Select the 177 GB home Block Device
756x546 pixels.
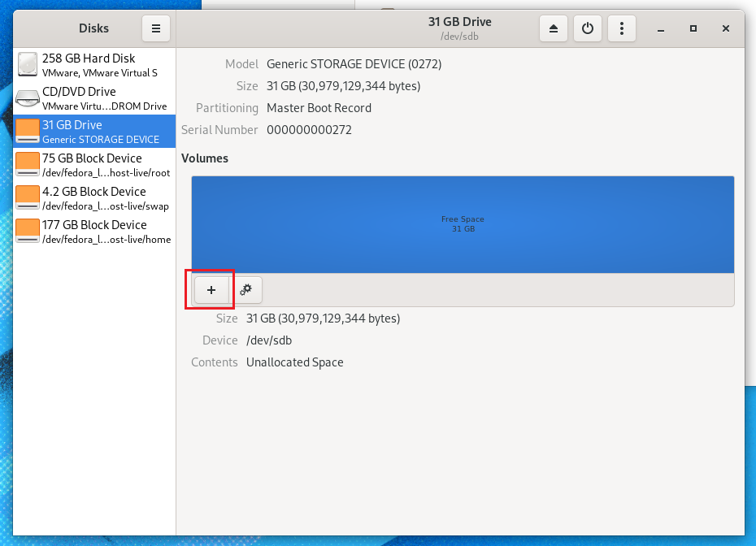point(93,231)
